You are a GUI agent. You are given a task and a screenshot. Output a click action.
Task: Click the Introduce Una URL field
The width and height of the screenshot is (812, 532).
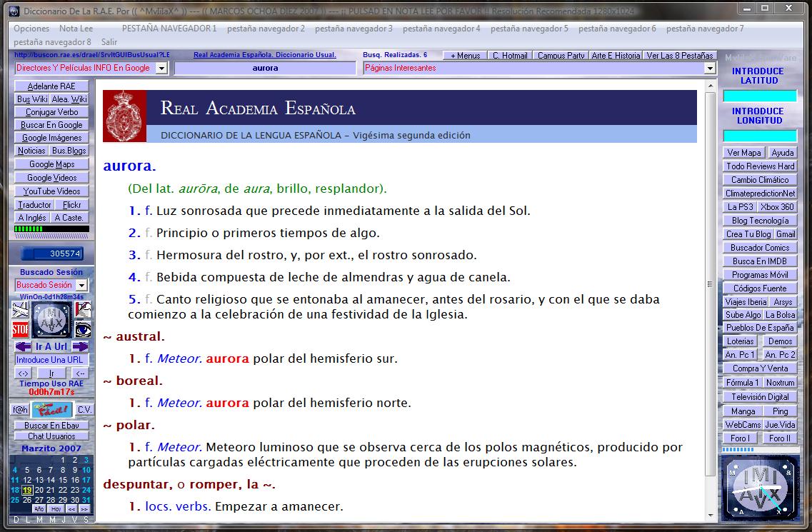(x=51, y=359)
